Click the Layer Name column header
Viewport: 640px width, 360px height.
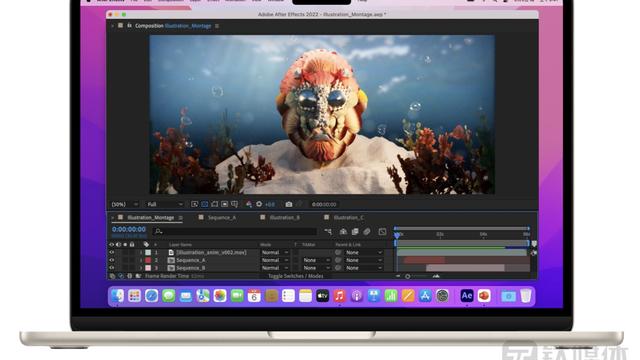(x=180, y=244)
